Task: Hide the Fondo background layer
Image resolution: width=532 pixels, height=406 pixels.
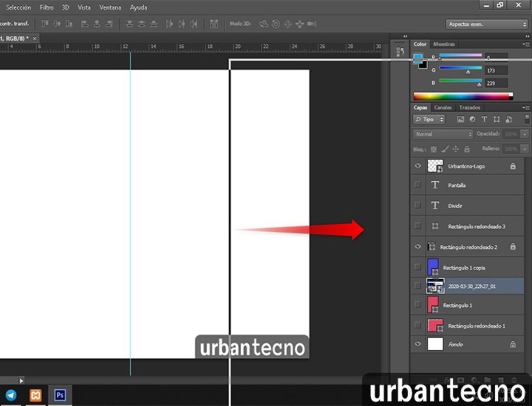Action: pos(418,344)
